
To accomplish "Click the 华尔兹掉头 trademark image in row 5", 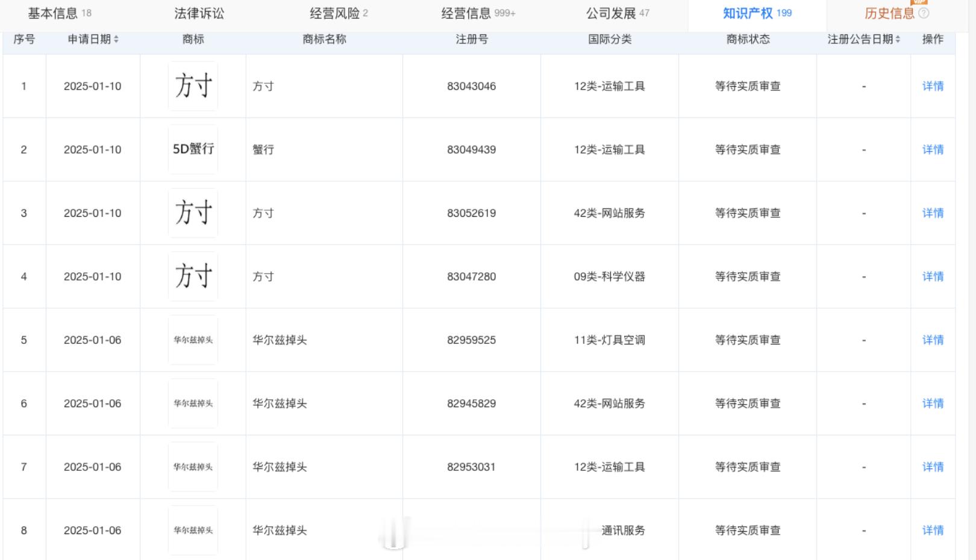I will coord(193,340).
